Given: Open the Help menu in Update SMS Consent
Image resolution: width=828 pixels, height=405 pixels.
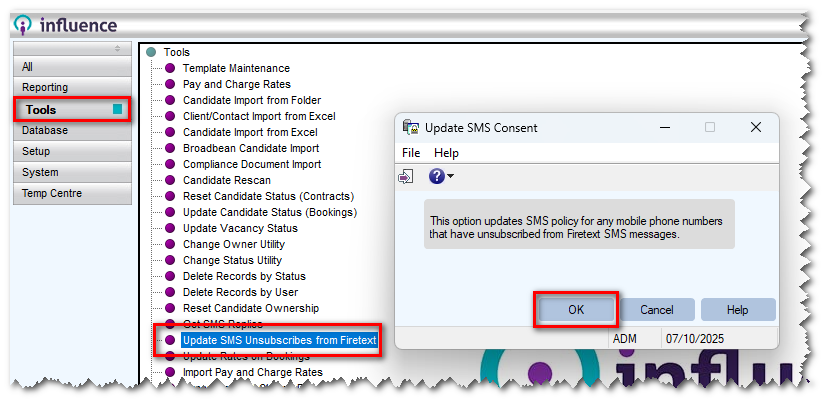Looking at the screenshot, I should click(x=446, y=153).
